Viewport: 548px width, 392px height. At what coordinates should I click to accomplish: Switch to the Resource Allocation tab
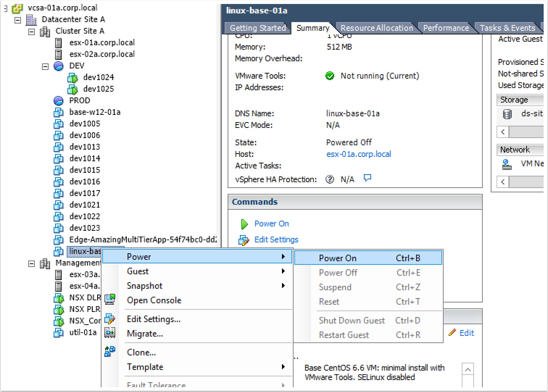(377, 28)
